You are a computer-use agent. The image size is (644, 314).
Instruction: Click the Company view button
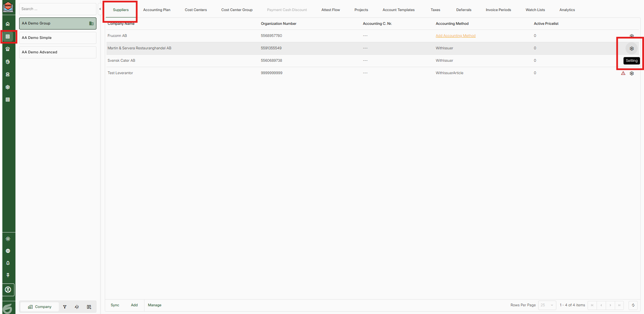click(40, 307)
